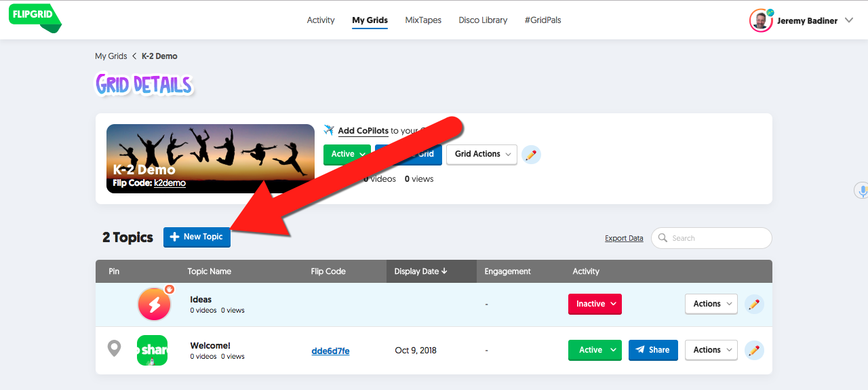Sort by Display Date column
This screenshot has width=868, height=390.
click(431, 271)
